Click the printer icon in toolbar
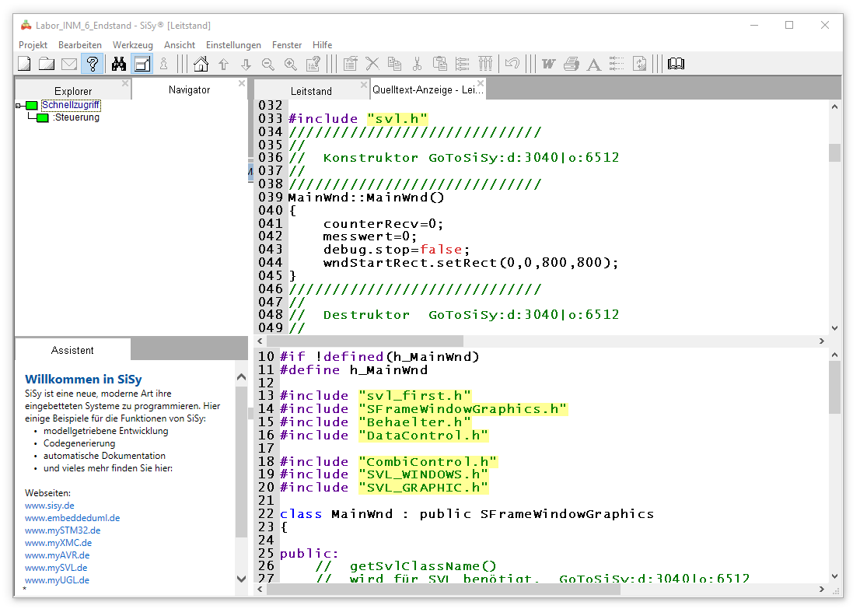This screenshot has height=616, width=860. point(572,64)
